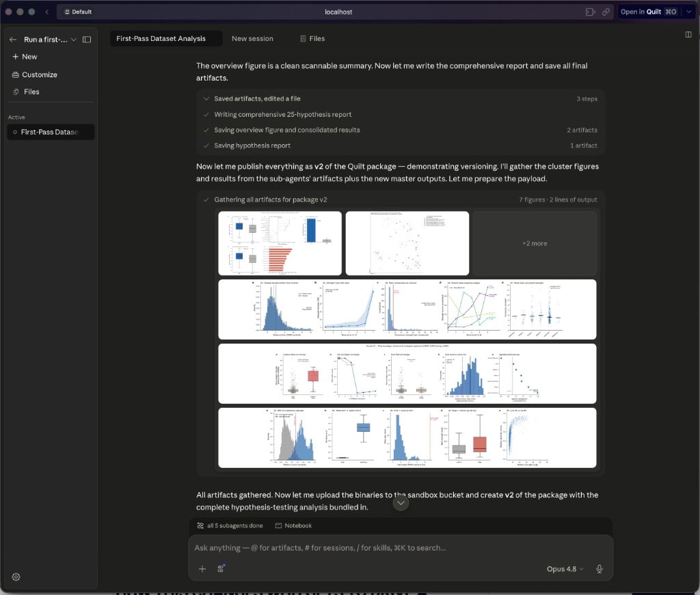The image size is (700, 595).
Task: Switch to the New session tab
Action: point(252,38)
